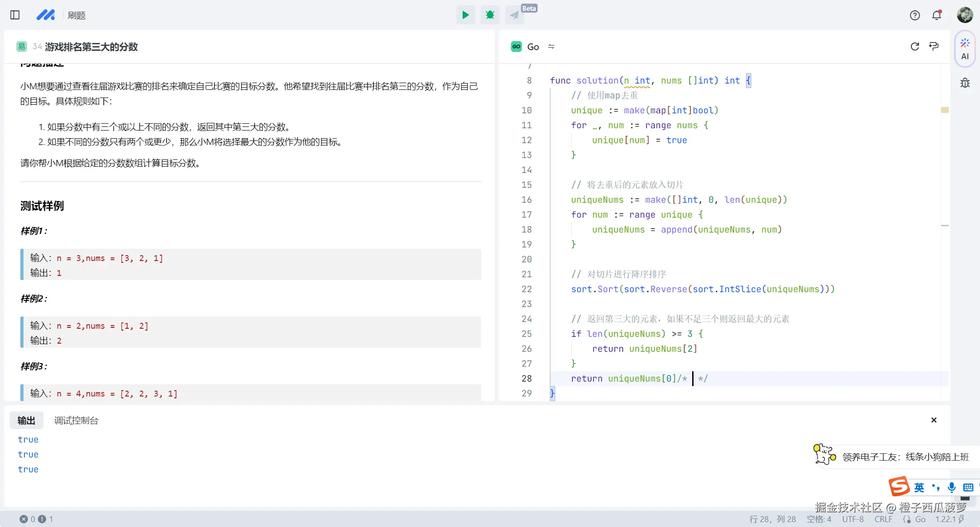
Task: Toggle Sogou IME 英 language mode
Action: click(919, 487)
